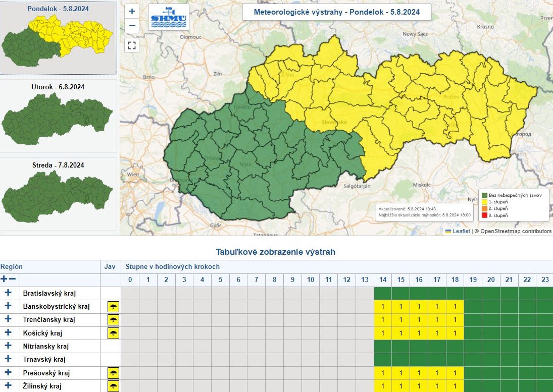This screenshot has width=553, height=392.
Task: Collapse all regions with header minus
Action: (13, 279)
